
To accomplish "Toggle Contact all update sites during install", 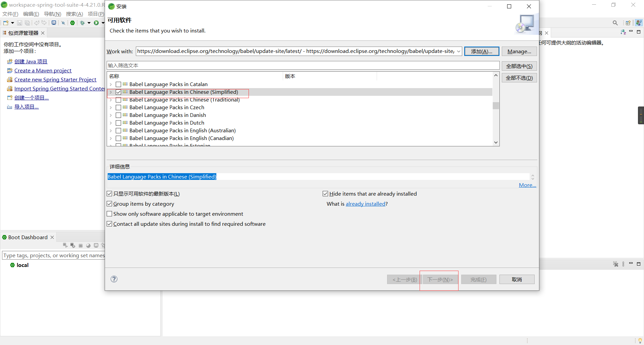I will 109,224.
